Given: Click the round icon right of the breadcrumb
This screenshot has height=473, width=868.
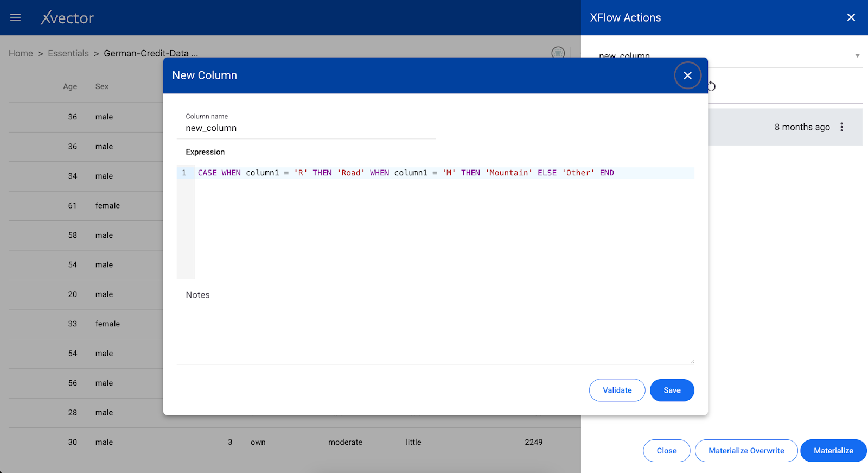Looking at the screenshot, I should click(x=558, y=53).
